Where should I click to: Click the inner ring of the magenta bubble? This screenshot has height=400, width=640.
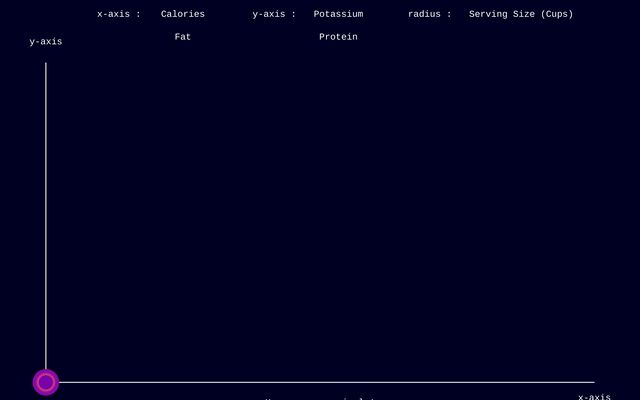point(51,382)
